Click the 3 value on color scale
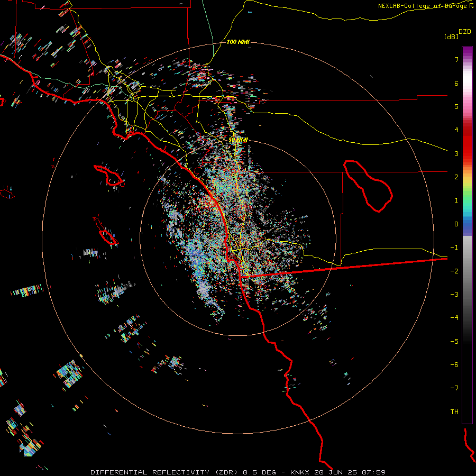 click(456, 153)
